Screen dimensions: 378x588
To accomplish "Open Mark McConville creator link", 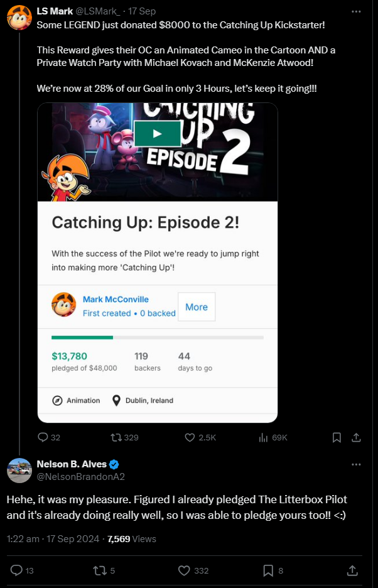I will (116, 299).
